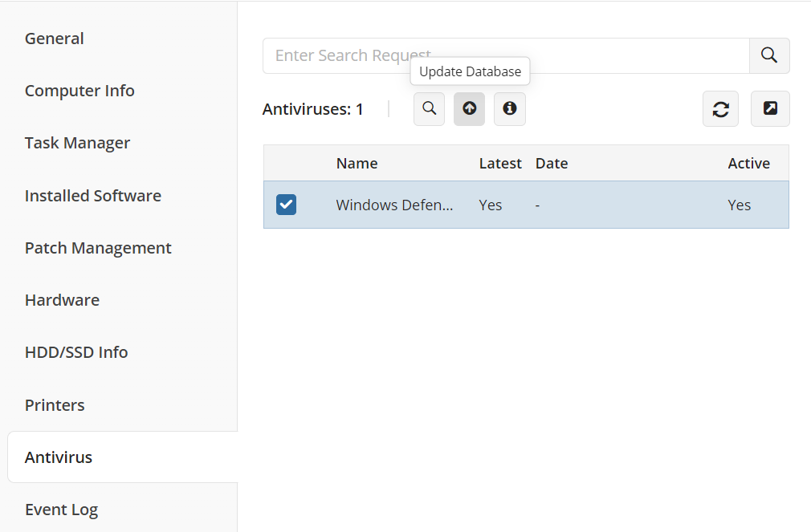Click the Enter Search Request field
The width and height of the screenshot is (811, 532).
pos(506,55)
